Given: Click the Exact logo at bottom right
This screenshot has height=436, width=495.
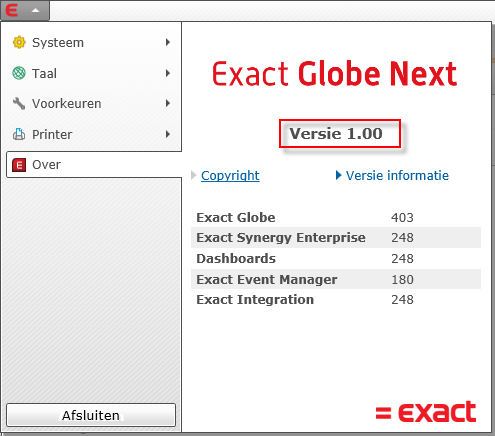Looking at the screenshot, I should tap(426, 412).
